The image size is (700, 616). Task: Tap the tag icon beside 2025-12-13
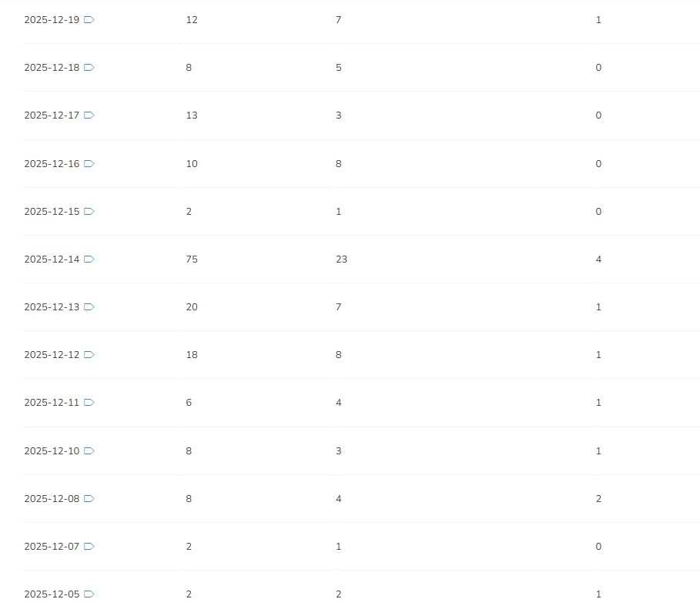point(89,307)
